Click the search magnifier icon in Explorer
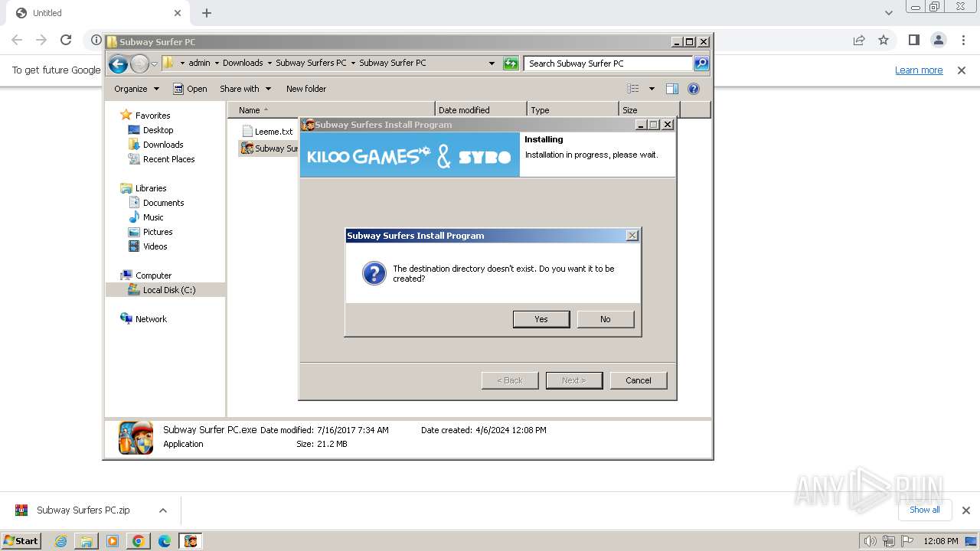980x551 pixels. click(x=701, y=64)
